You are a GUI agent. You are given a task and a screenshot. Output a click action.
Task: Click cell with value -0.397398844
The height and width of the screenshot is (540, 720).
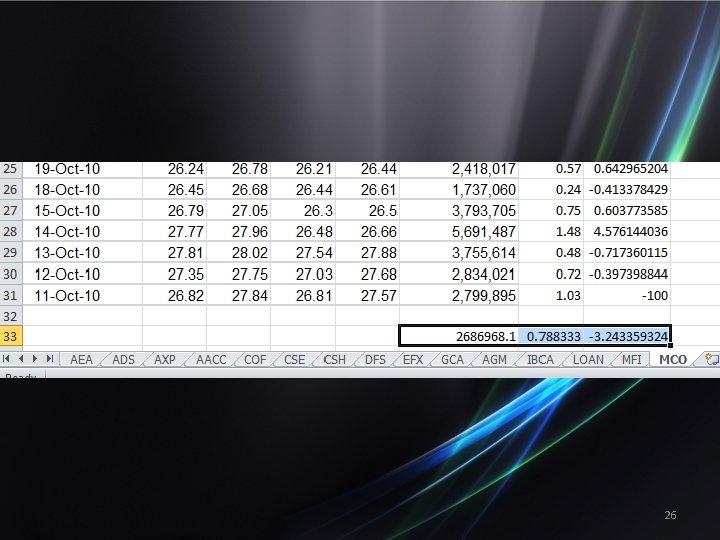click(627, 274)
